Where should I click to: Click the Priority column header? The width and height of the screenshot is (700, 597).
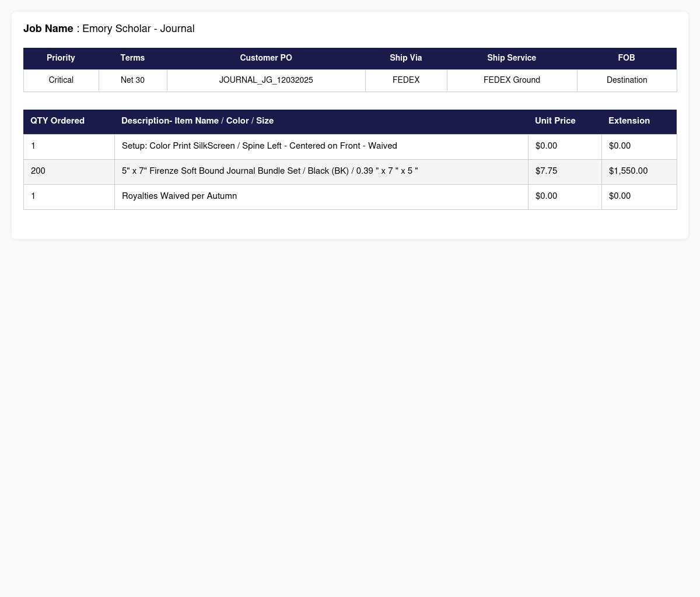click(x=61, y=58)
